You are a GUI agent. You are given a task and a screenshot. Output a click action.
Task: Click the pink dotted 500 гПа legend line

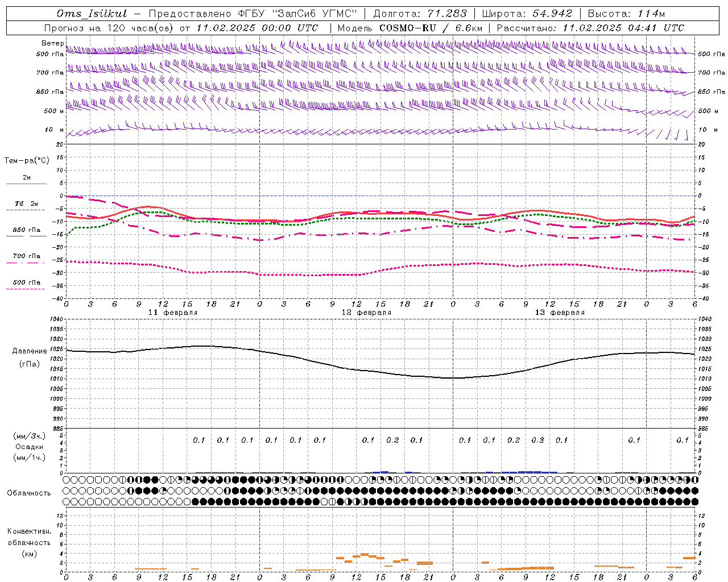(25, 289)
